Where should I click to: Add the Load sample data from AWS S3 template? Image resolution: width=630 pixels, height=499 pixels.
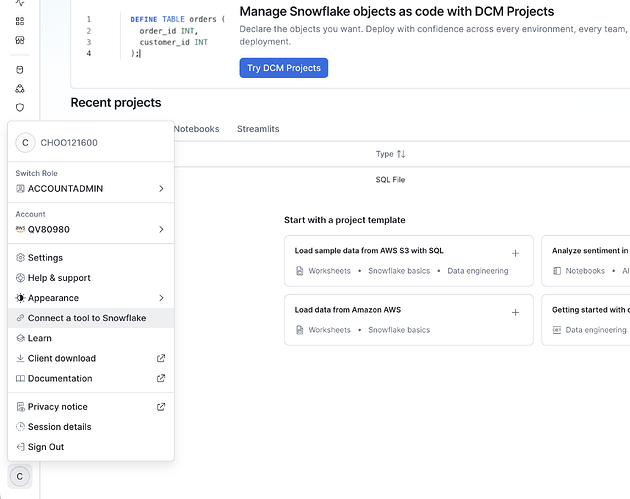(515, 254)
